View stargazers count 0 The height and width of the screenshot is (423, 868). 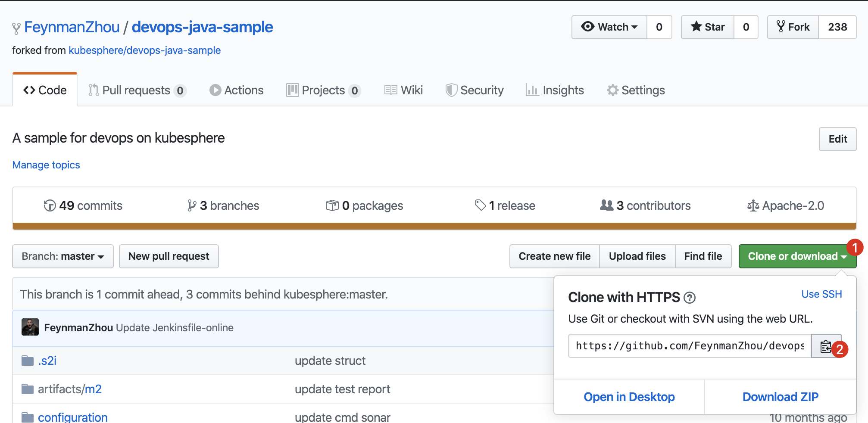(x=746, y=27)
